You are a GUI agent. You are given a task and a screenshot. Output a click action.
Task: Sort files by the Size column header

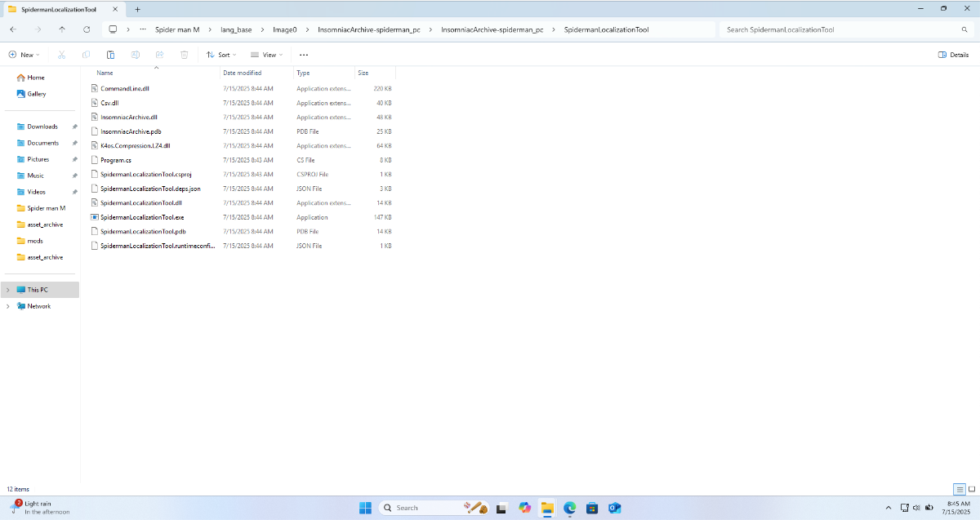point(363,73)
